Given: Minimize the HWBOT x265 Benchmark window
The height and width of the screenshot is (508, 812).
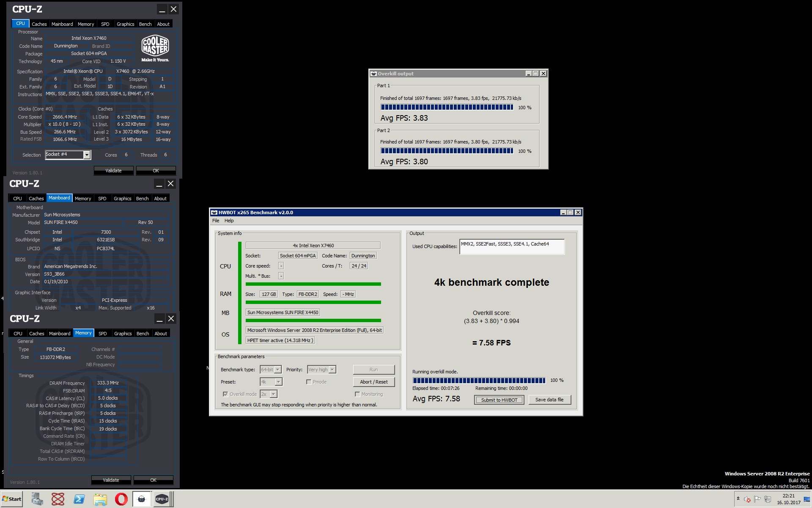Looking at the screenshot, I should tap(563, 213).
